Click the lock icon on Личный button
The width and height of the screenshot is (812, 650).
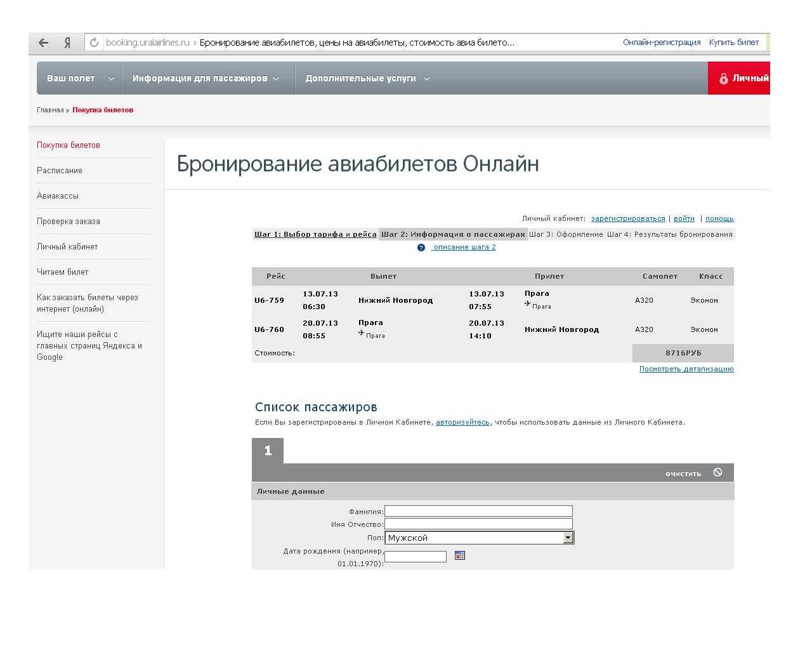[723, 79]
